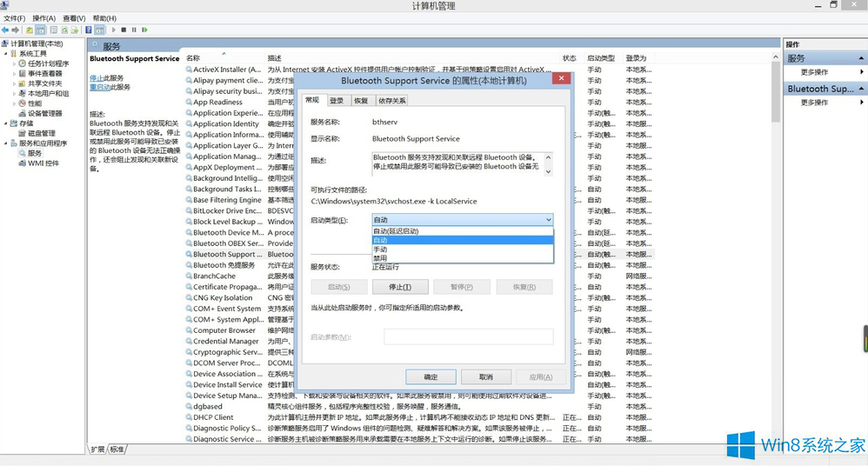
Task: Click the services list vertical scrollbar
Action: click(776, 91)
